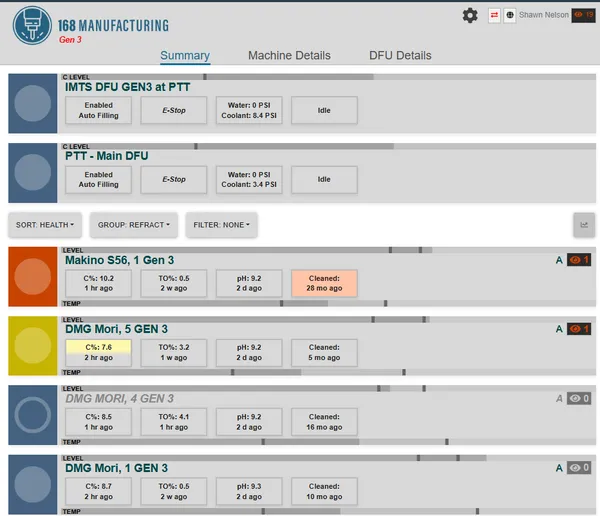Click Enabled Auto Filling for PTT - Main DFU

98,180
